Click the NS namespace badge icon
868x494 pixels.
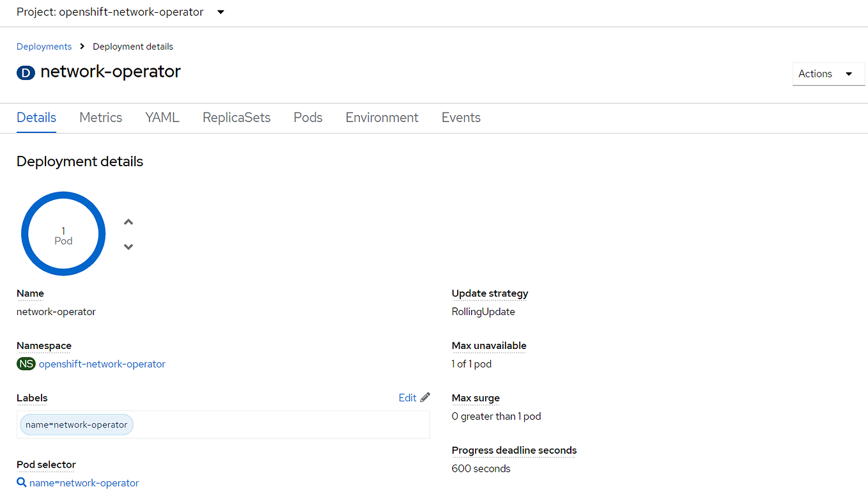coord(26,363)
